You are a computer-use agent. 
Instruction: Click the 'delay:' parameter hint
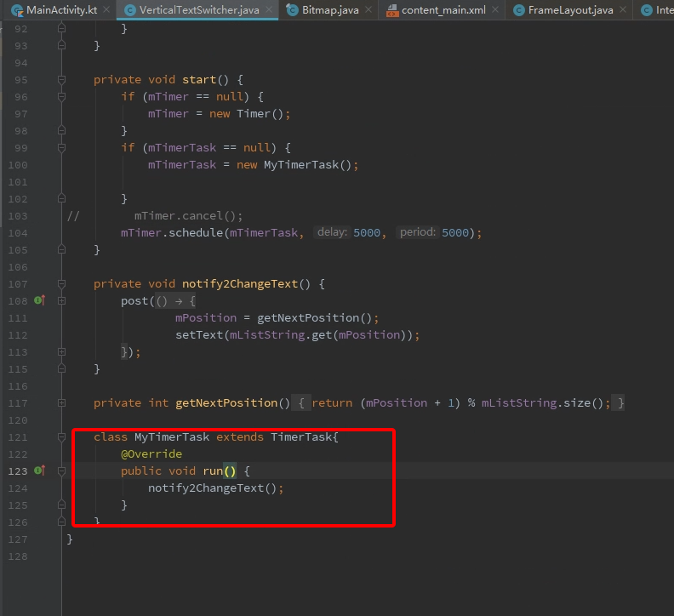click(332, 232)
